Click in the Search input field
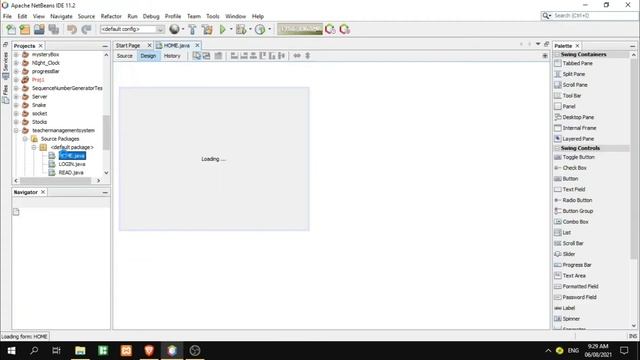Image resolution: width=640 pixels, height=360 pixels. coord(595,16)
